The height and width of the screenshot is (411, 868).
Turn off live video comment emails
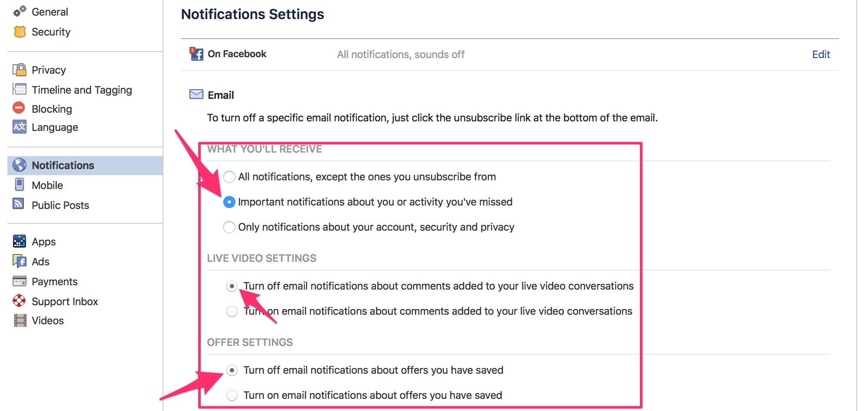(232, 286)
